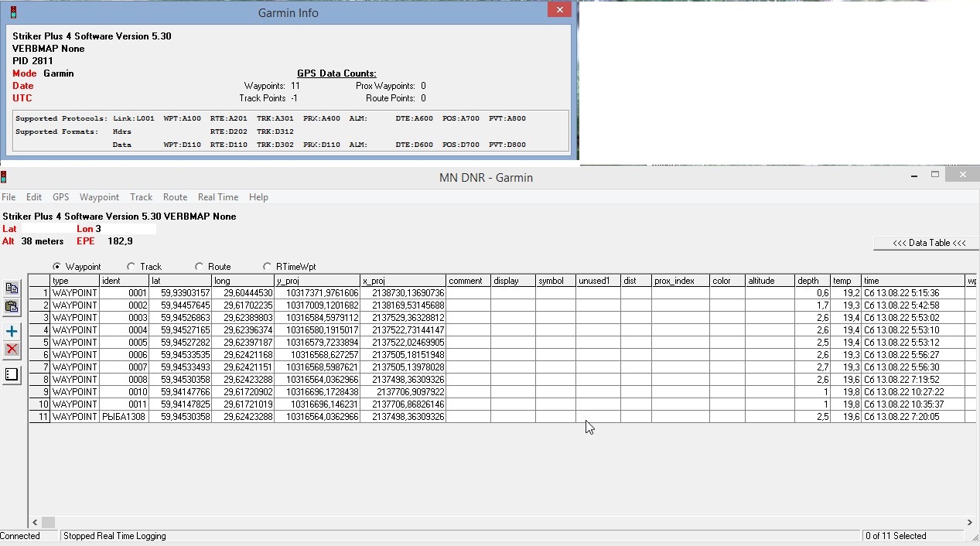Select the РЫБА1308 waypoint ident cell
This screenshot has width=980, height=546.
click(x=124, y=417)
